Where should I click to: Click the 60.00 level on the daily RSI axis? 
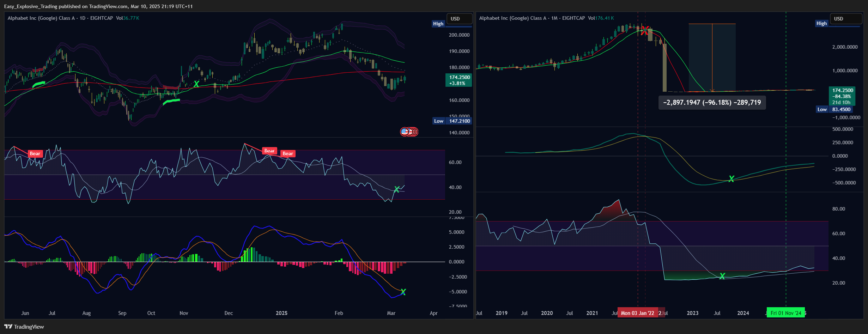coord(455,162)
